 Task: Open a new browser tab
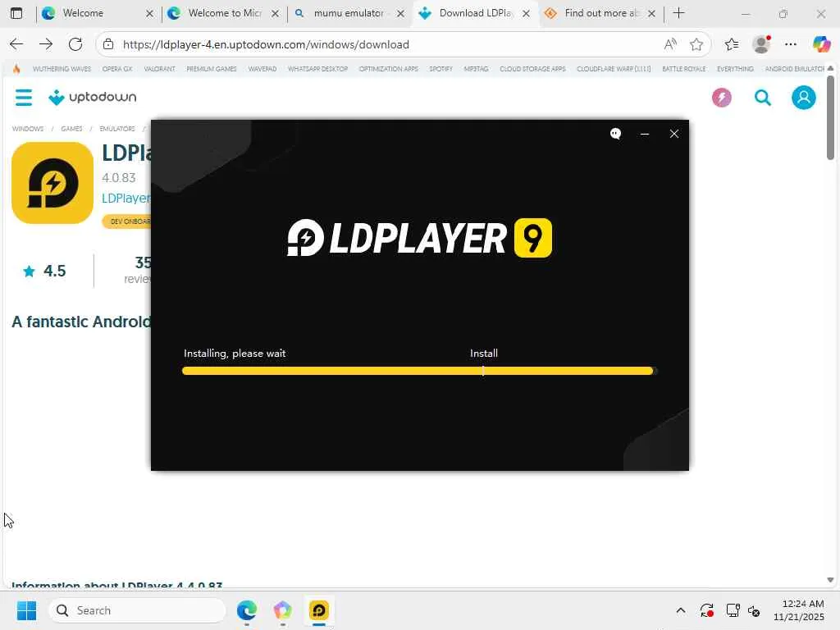tap(678, 13)
